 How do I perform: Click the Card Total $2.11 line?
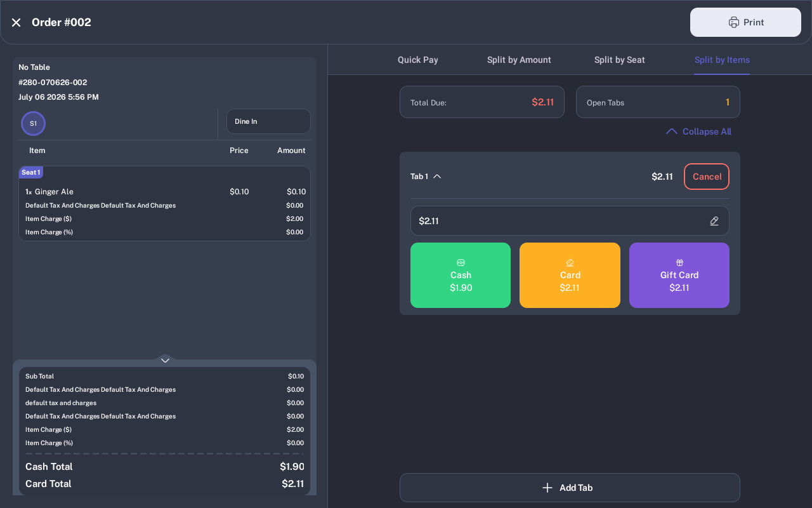tap(165, 484)
